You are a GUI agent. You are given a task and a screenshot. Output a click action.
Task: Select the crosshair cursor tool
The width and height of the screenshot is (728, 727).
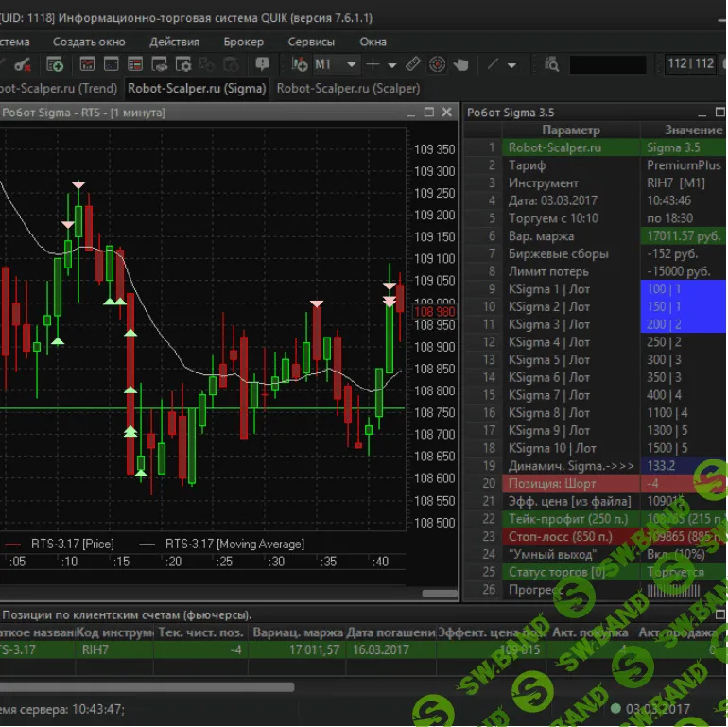click(373, 64)
